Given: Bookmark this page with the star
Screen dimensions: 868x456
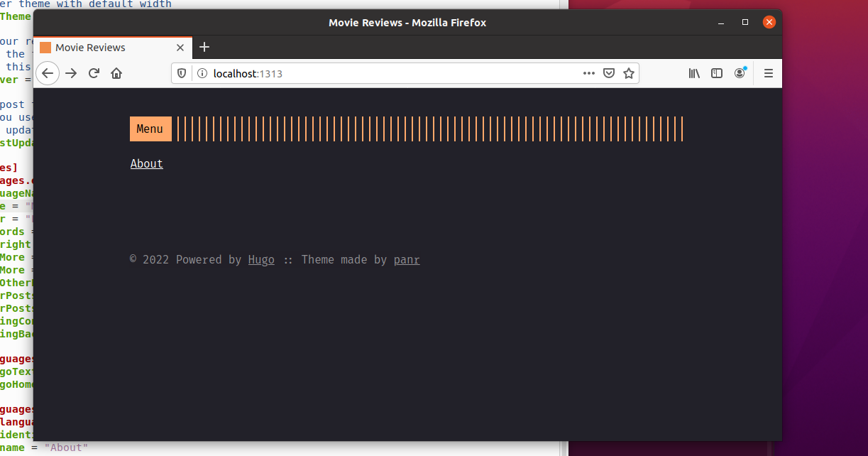Looking at the screenshot, I should click(x=629, y=73).
